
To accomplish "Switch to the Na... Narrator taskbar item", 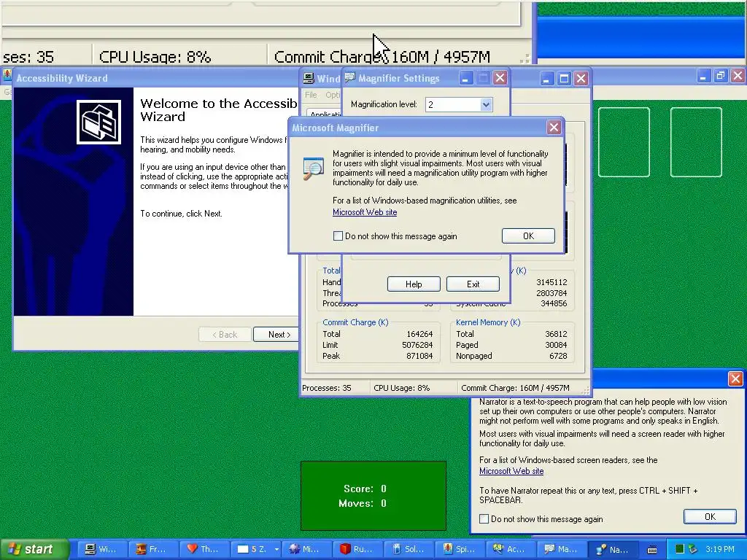I will 614,549.
